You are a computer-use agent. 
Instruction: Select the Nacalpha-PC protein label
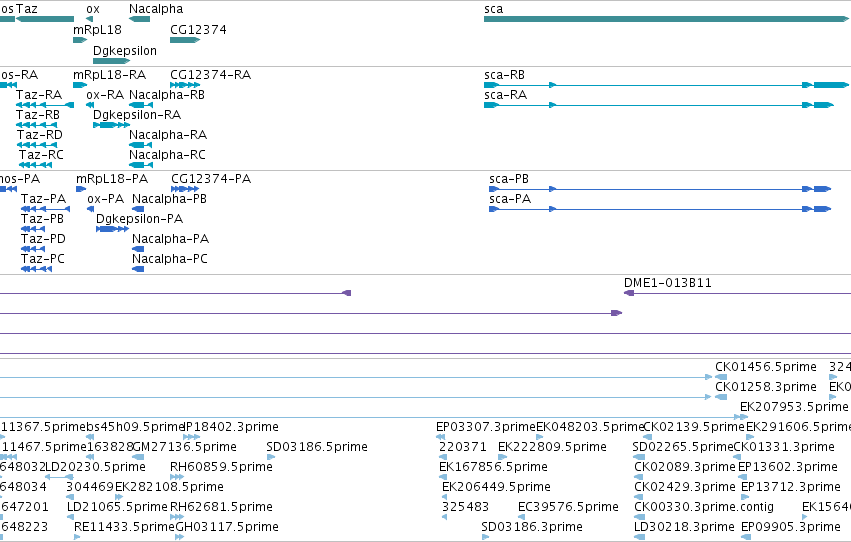[170, 259]
